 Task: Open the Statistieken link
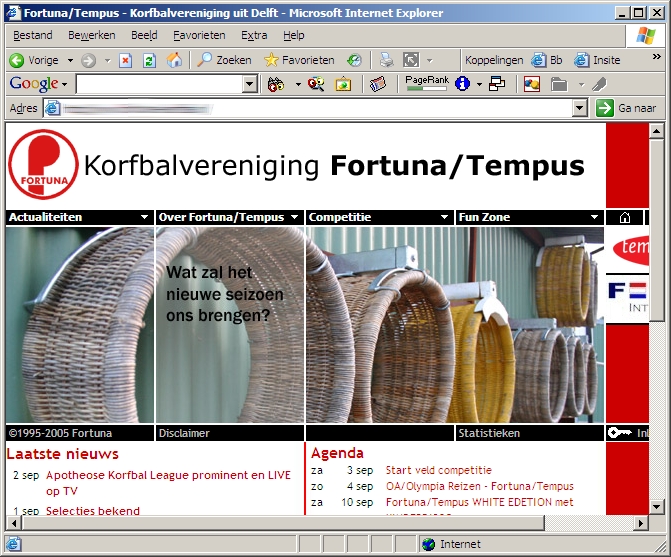click(489, 433)
